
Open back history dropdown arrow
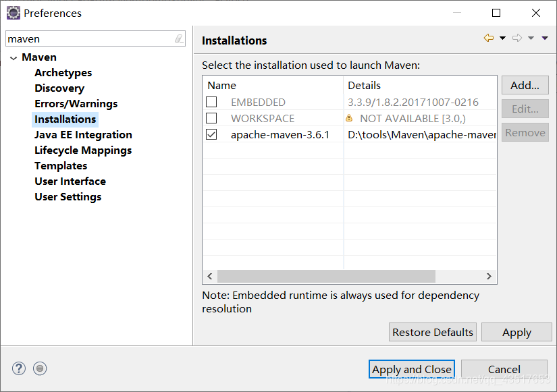pyautogui.click(x=502, y=38)
